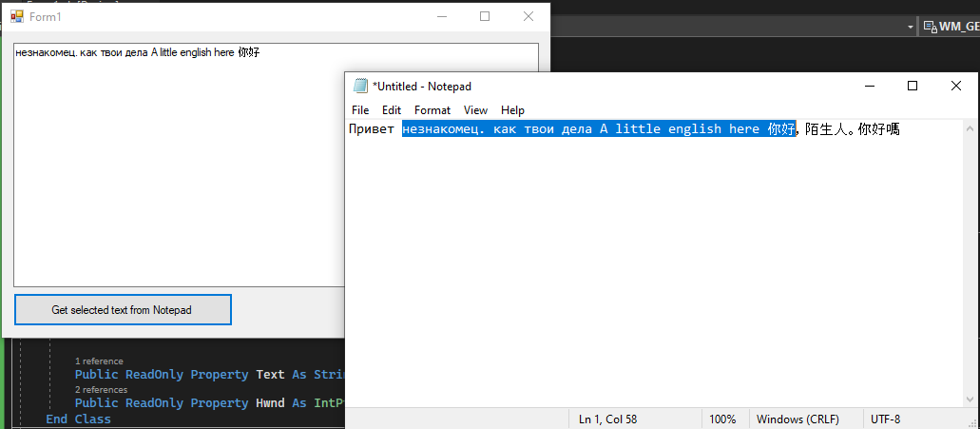
Task: Open the Help menu in Notepad
Action: coord(512,110)
